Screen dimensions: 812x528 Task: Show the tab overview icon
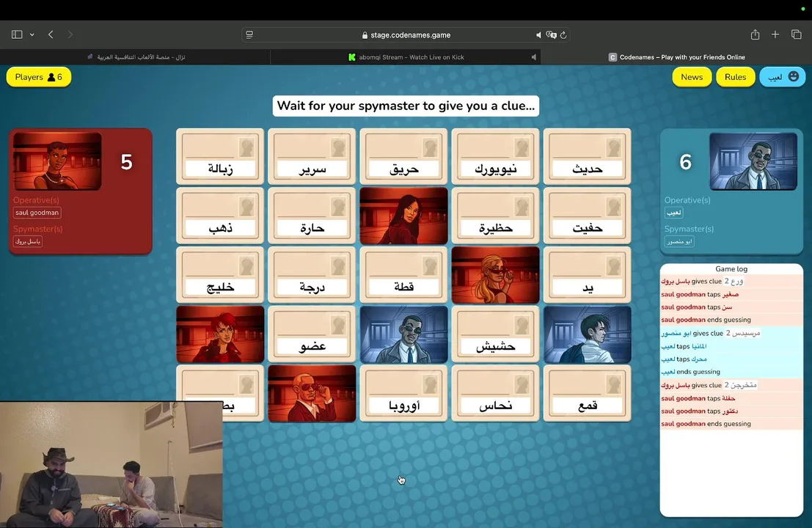click(x=797, y=34)
